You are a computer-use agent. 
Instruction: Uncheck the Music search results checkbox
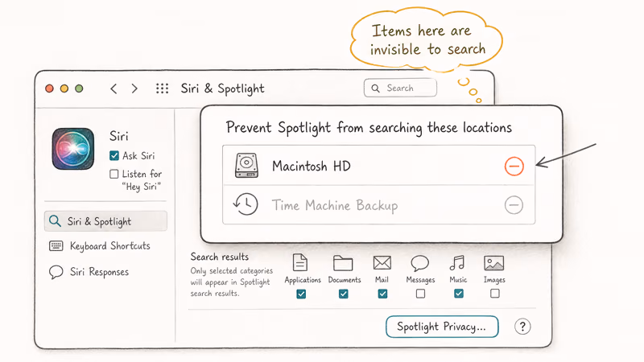[x=459, y=294]
